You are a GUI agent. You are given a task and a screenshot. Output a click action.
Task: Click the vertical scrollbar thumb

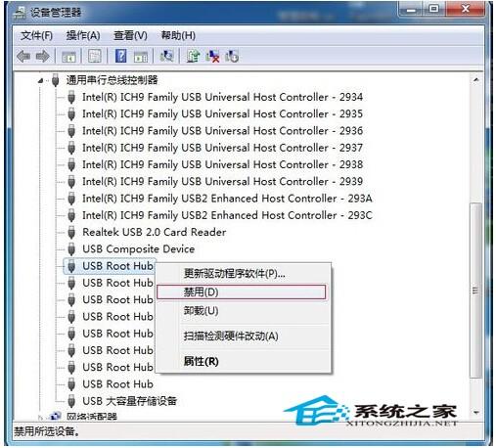click(476, 291)
